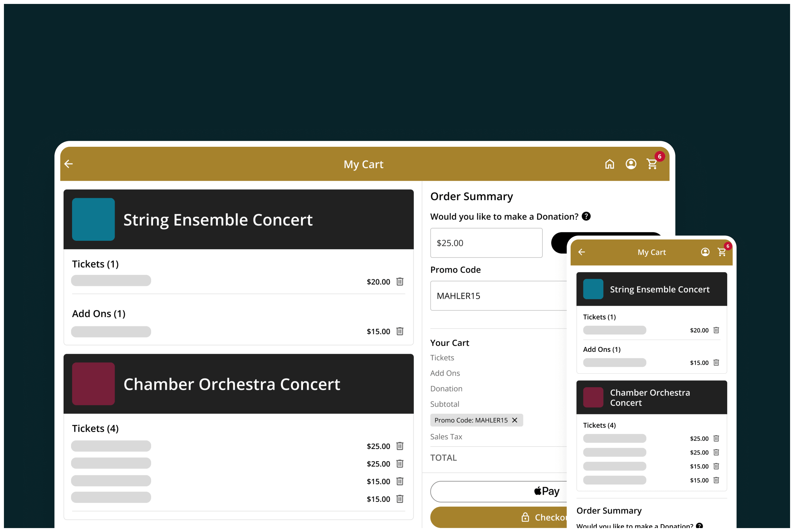The image size is (794, 532).
Task: Remove second $25.00 Chamber ticket in tablet view
Action: (400, 463)
